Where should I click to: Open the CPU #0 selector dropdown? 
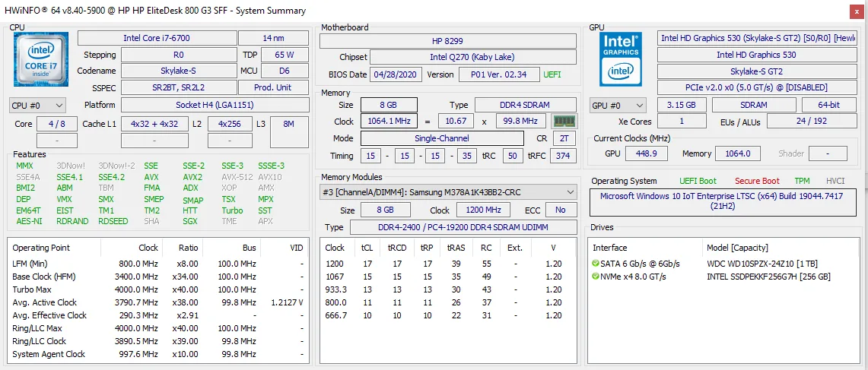(x=37, y=105)
